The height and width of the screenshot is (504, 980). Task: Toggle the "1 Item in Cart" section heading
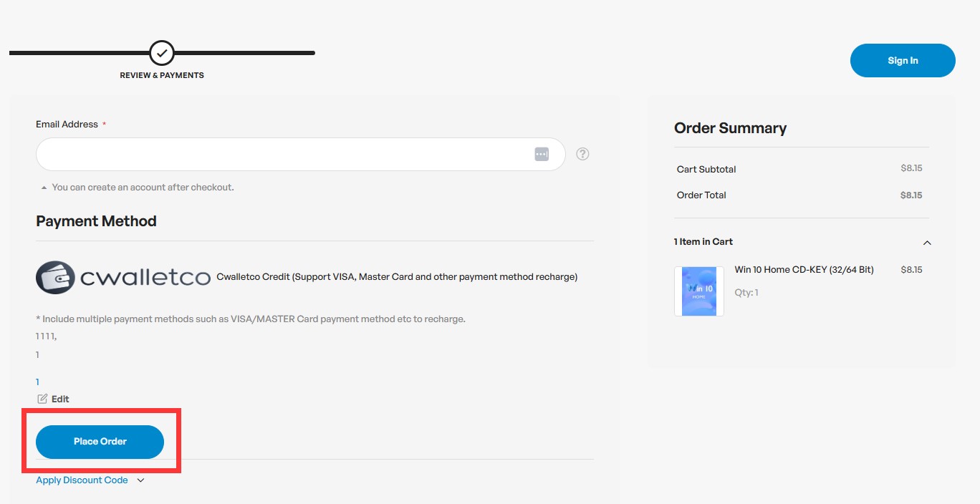click(703, 242)
